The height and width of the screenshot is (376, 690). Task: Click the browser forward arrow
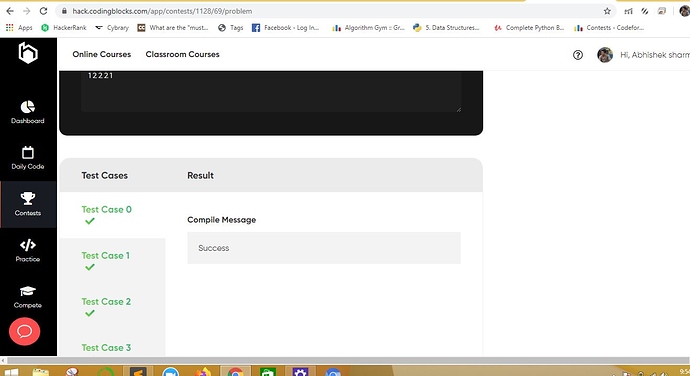tap(26, 11)
